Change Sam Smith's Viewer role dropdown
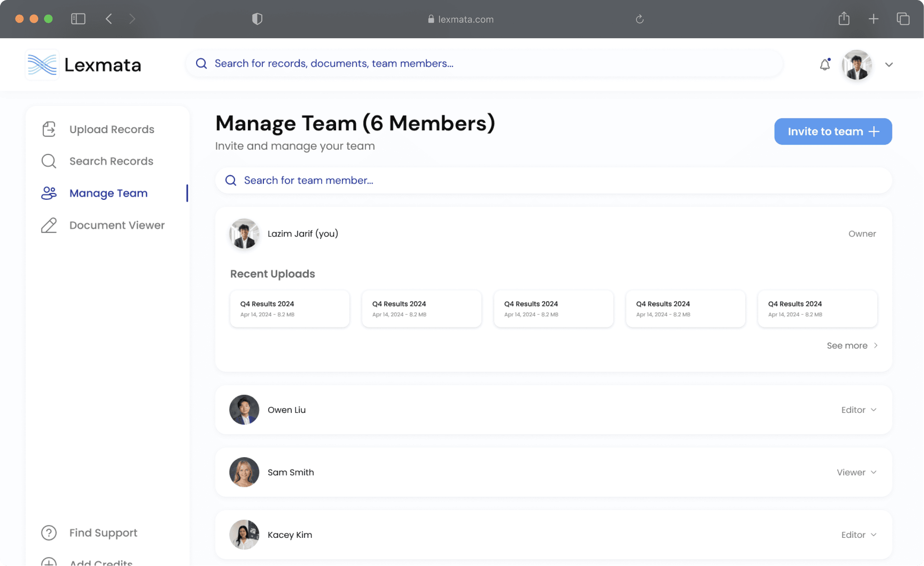The height and width of the screenshot is (566, 924). pyautogui.click(x=856, y=472)
